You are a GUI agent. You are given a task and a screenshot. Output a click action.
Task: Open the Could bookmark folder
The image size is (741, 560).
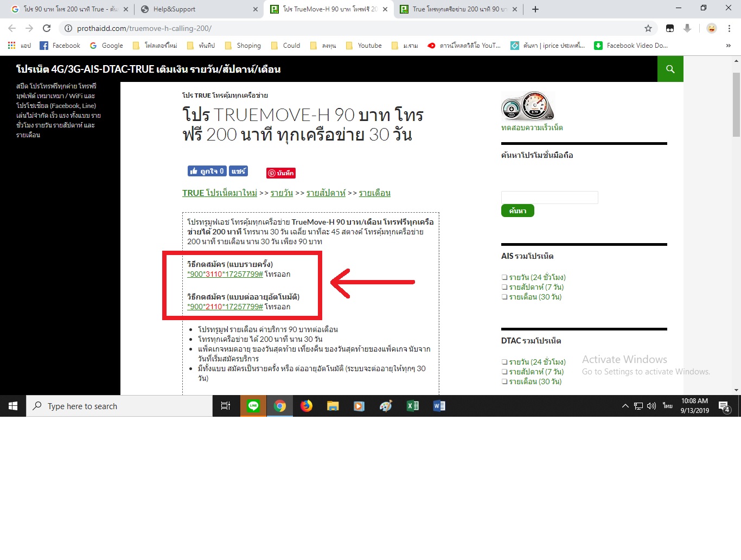[285, 46]
